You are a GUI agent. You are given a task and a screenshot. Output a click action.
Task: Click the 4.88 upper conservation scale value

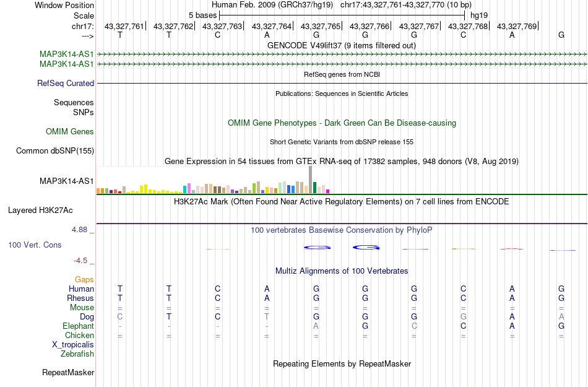point(79,230)
